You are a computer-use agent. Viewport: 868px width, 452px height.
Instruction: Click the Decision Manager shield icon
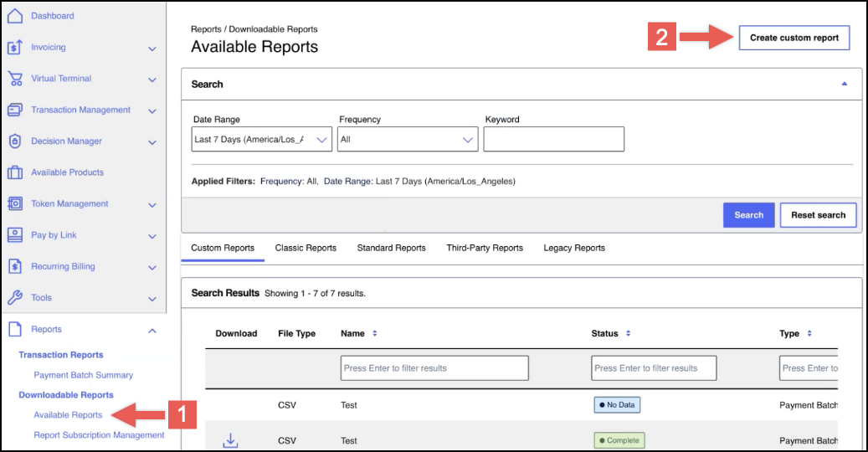(x=14, y=141)
